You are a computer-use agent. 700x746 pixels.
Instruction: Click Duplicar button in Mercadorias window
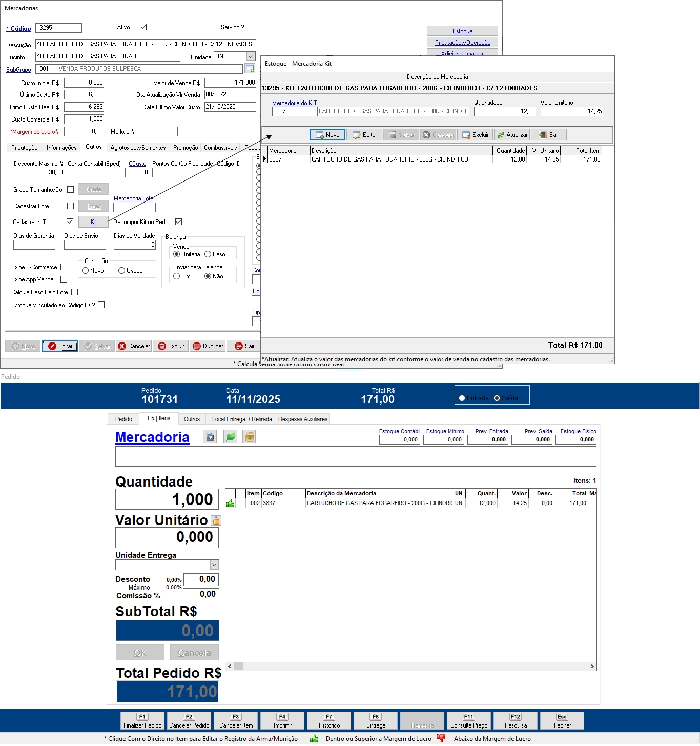pyautogui.click(x=208, y=346)
